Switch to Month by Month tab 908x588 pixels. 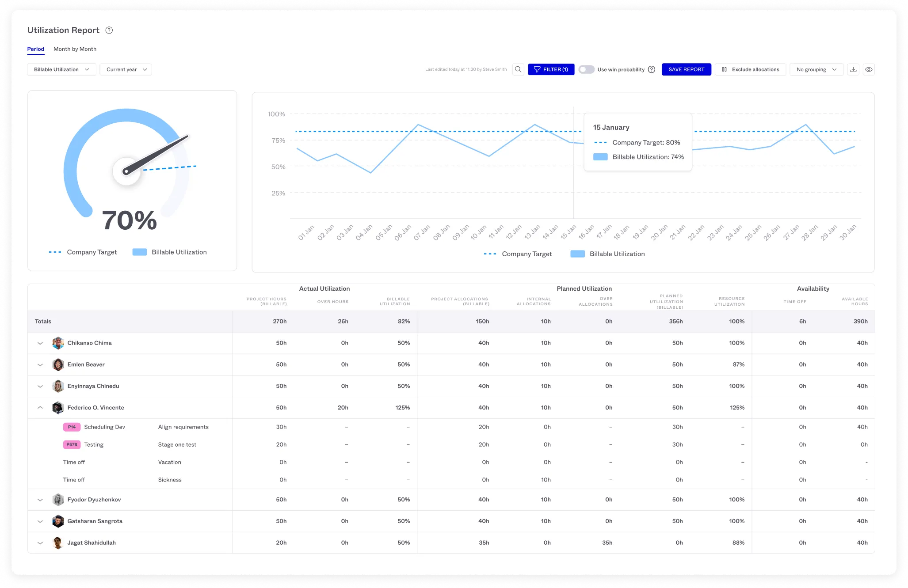pyautogui.click(x=75, y=49)
